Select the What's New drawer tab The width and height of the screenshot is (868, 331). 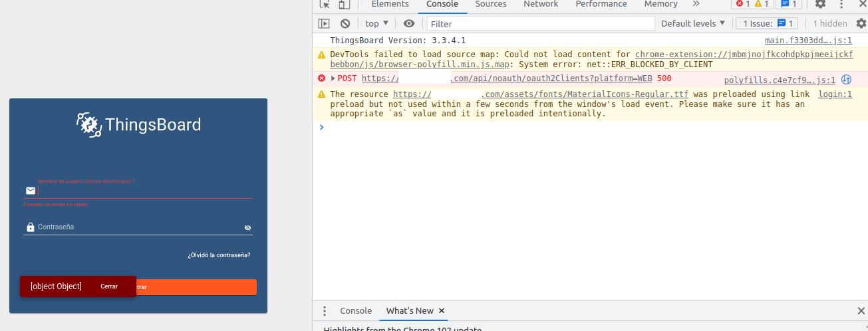point(410,310)
